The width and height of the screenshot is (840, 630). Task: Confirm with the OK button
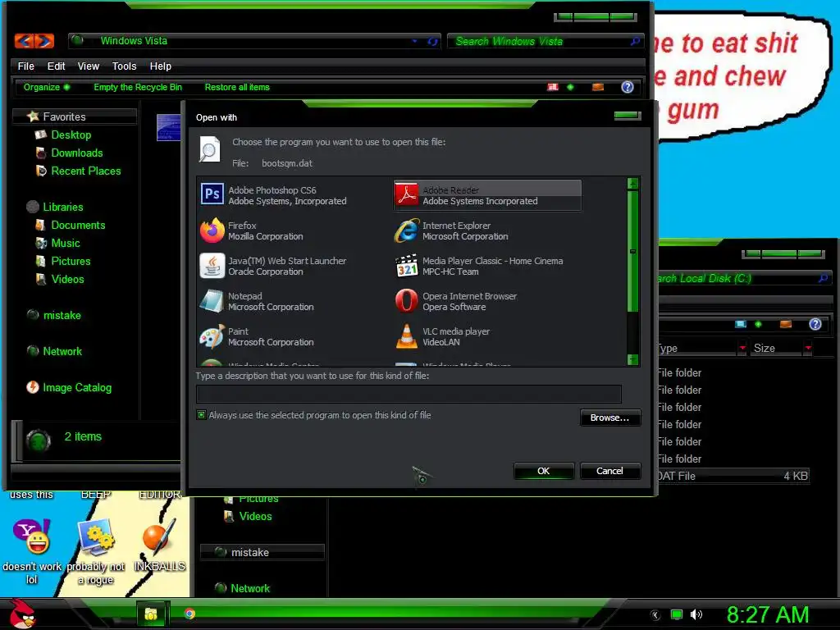tap(544, 471)
